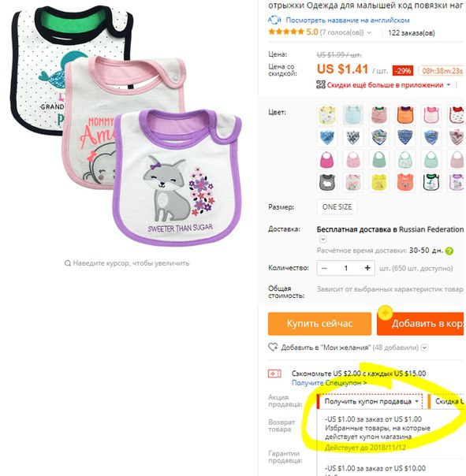The width and height of the screenshot is (466, 476).
Task: Click the minus button to decrease quantity
Action: [324, 268]
